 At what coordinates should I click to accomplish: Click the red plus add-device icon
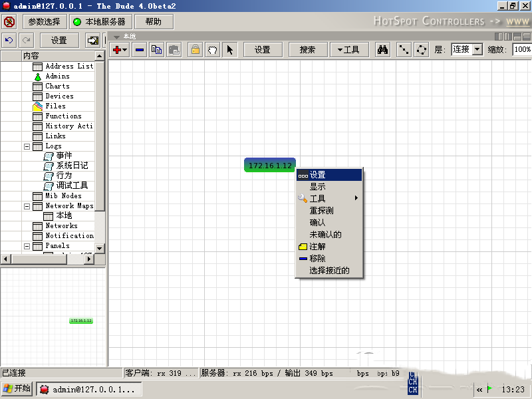tap(117, 50)
